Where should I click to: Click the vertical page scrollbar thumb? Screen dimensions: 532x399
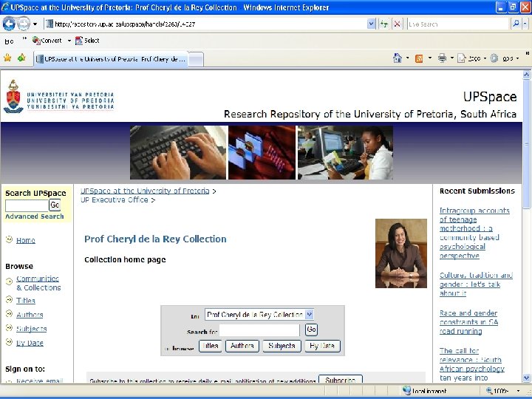pyautogui.click(x=526, y=144)
